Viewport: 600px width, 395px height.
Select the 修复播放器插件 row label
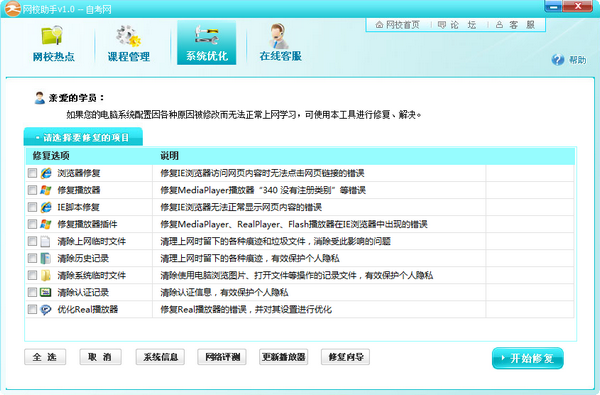[x=87, y=224]
